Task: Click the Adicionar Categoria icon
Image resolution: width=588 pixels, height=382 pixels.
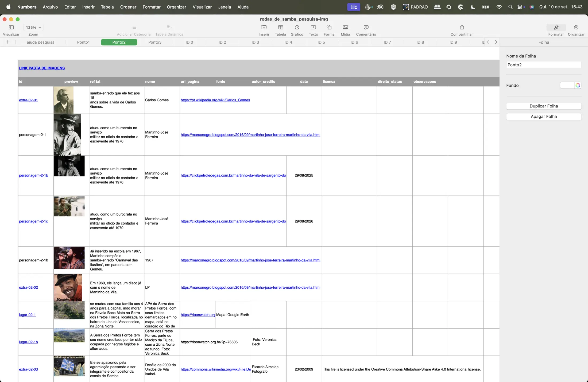Action: [134, 27]
